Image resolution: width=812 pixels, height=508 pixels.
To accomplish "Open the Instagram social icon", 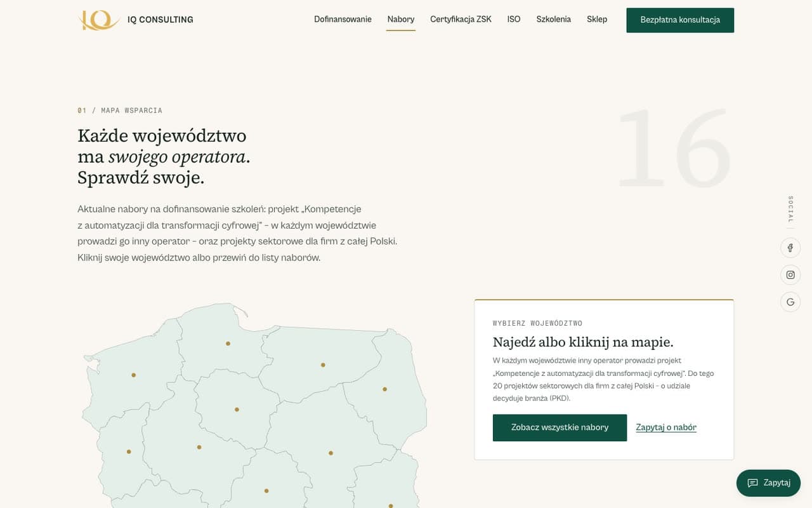I will (x=790, y=275).
